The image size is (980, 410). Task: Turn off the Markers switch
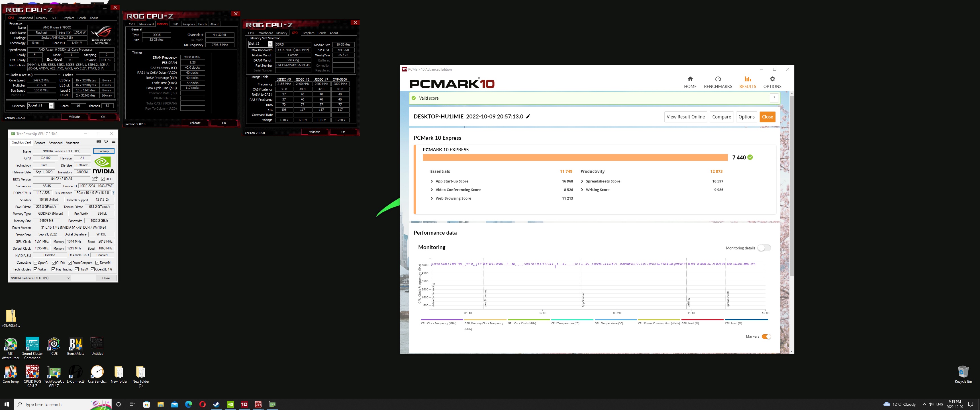click(766, 337)
